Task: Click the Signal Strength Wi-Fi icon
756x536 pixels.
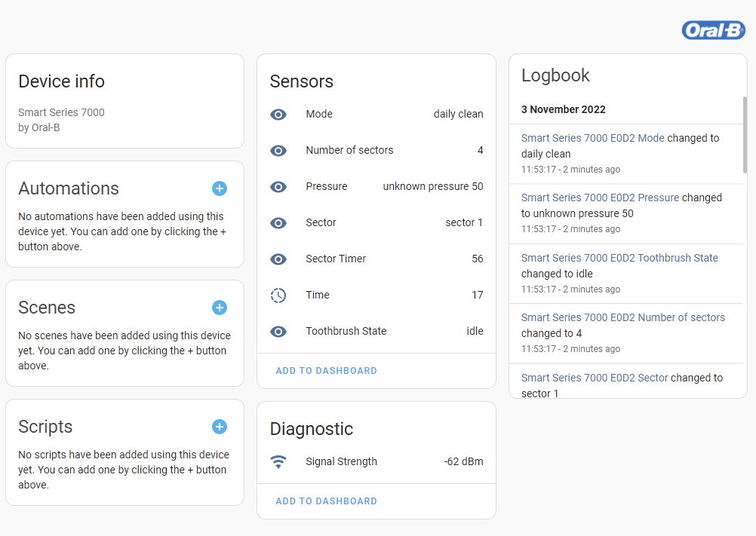Action: click(x=278, y=461)
